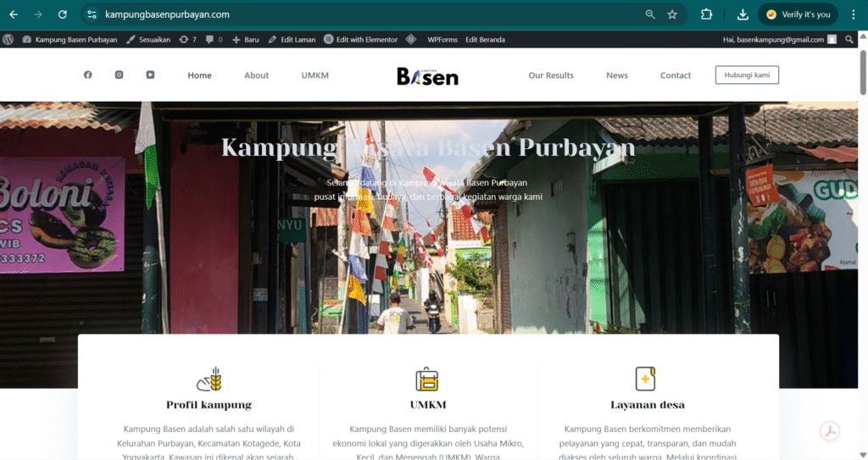
Task: Open the Facebook social icon
Action: [87, 75]
